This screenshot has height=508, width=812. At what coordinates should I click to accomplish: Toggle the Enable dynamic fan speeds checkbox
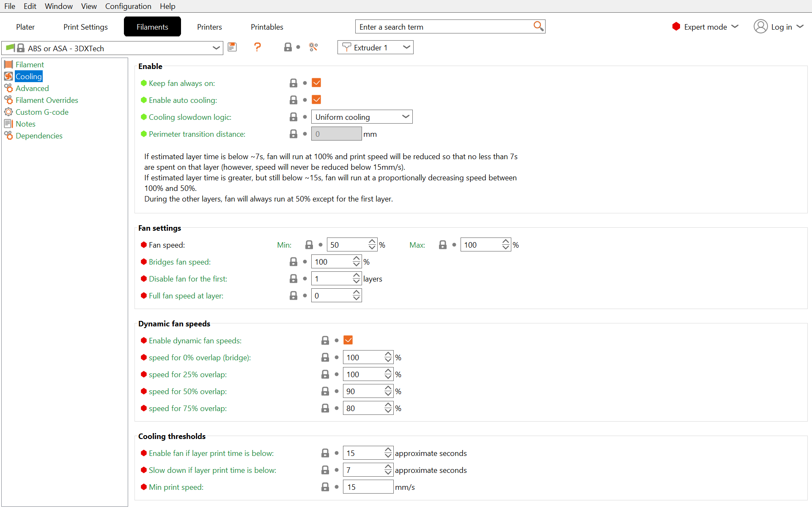pos(348,340)
